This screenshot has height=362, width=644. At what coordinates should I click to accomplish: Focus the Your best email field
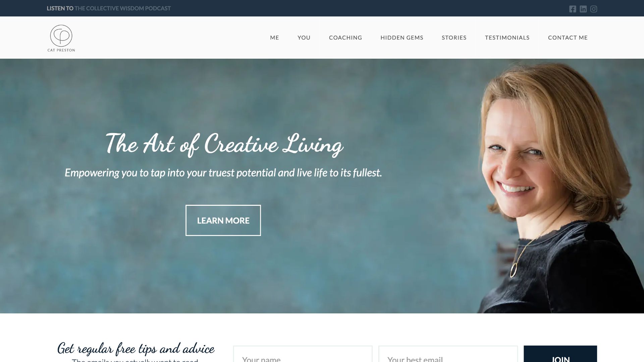448,354
